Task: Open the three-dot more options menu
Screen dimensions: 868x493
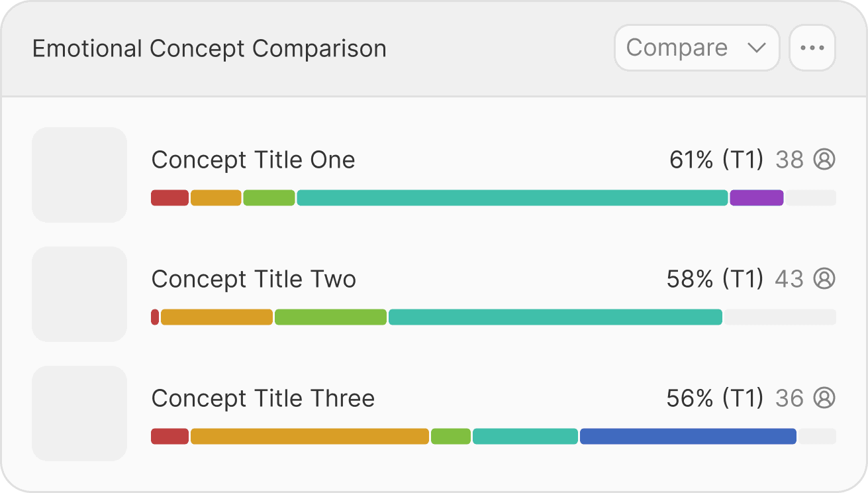Action: tap(812, 48)
